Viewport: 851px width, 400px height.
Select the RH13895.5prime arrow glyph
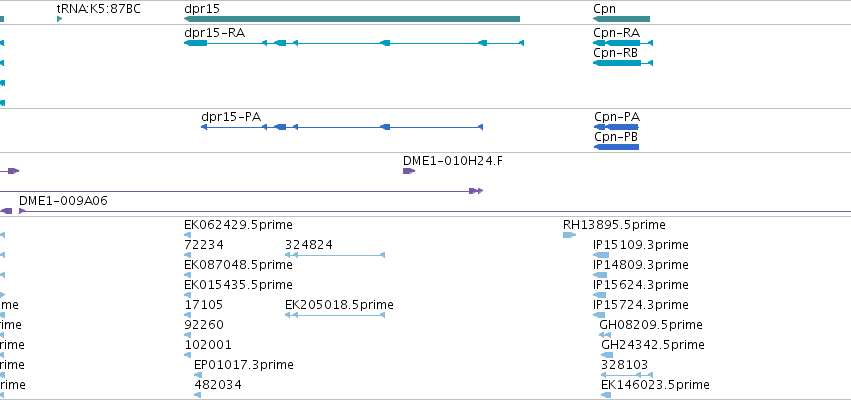[x=569, y=235]
